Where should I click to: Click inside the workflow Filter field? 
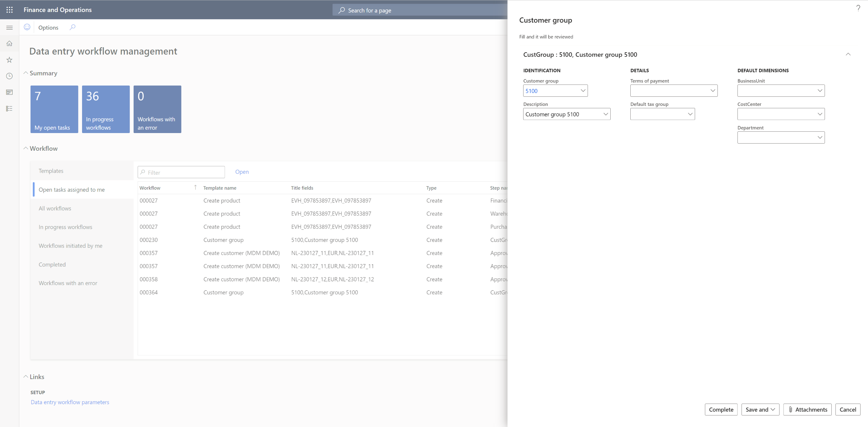pos(181,172)
